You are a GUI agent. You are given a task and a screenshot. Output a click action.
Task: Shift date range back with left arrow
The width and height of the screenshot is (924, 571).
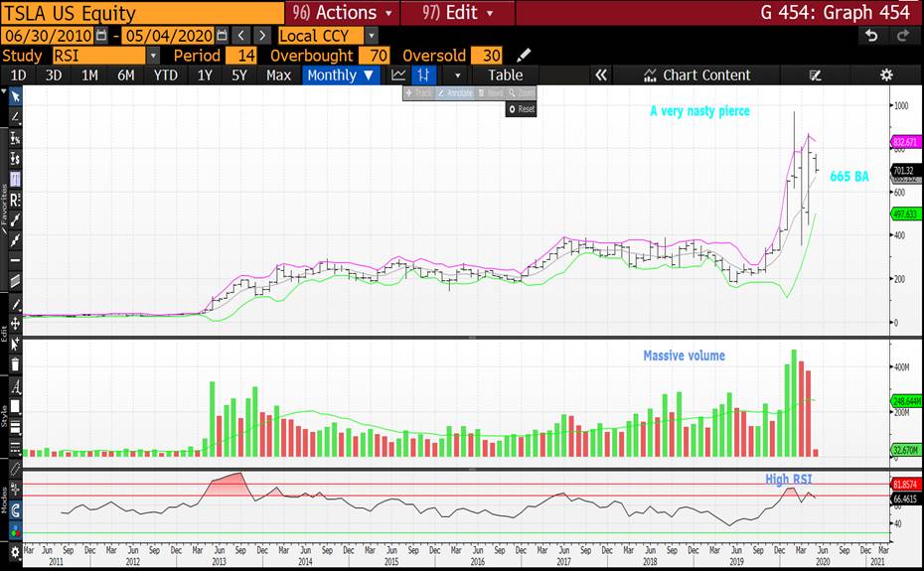click(x=241, y=36)
